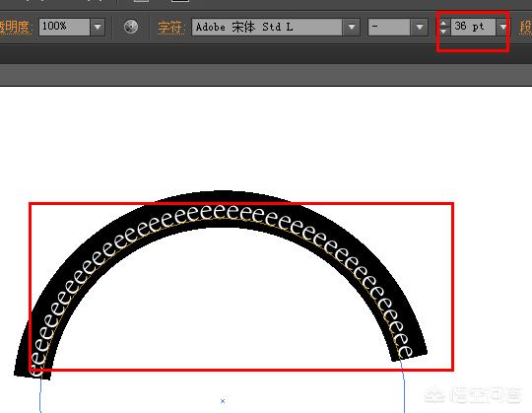The height and width of the screenshot is (413, 532).
Task: Open the Recolor Artwork color wheel icon
Action: 131,27
